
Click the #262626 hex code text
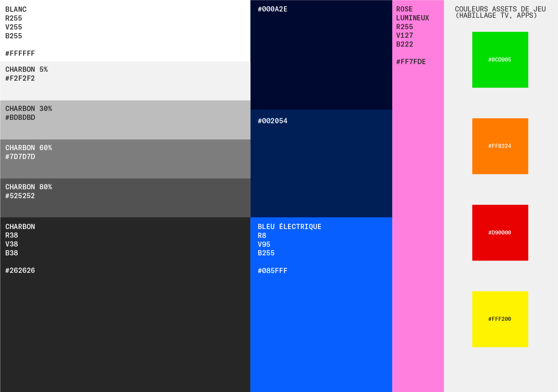point(20,271)
